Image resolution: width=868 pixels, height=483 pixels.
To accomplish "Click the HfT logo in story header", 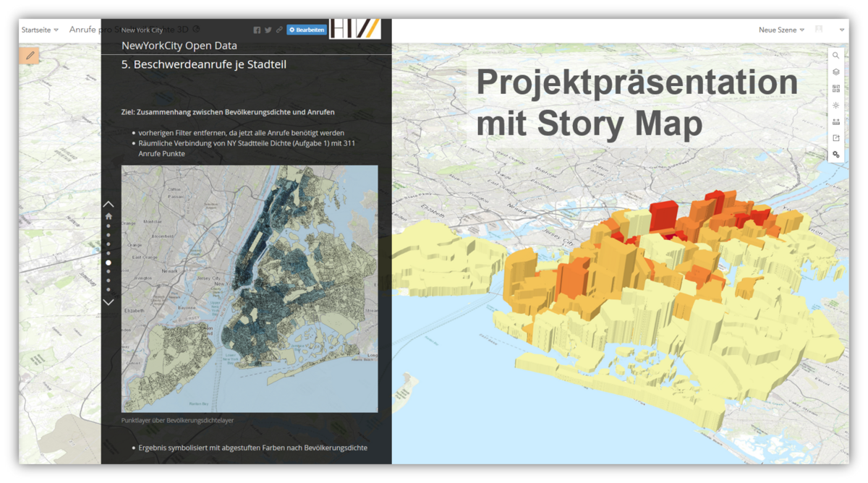I will [354, 28].
